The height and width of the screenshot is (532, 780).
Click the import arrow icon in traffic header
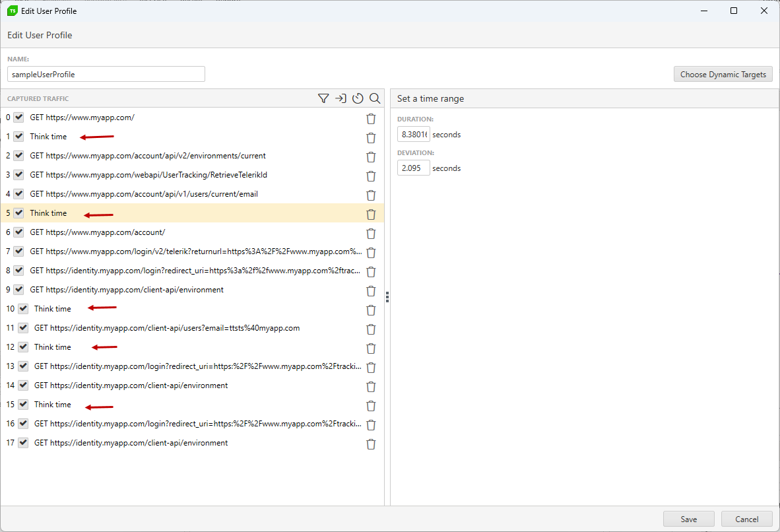[341, 98]
